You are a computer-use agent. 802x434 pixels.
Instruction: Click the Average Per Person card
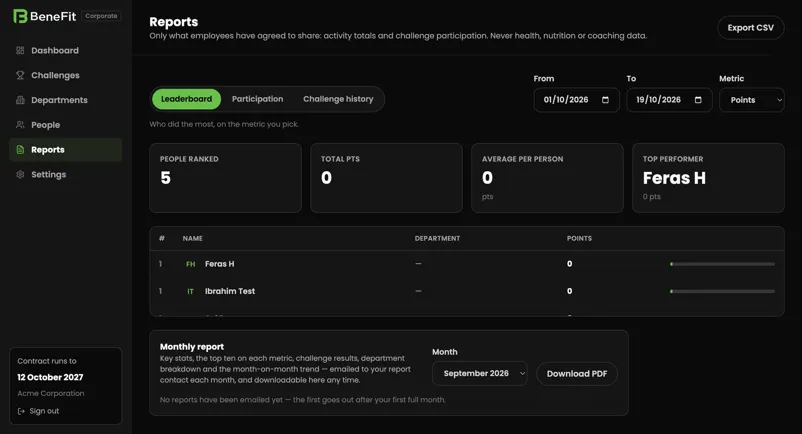[x=547, y=178]
